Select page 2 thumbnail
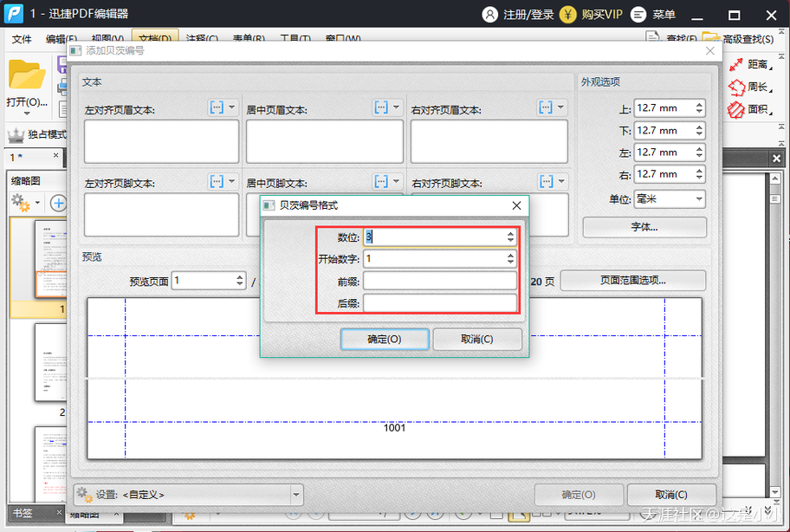 click(51, 363)
